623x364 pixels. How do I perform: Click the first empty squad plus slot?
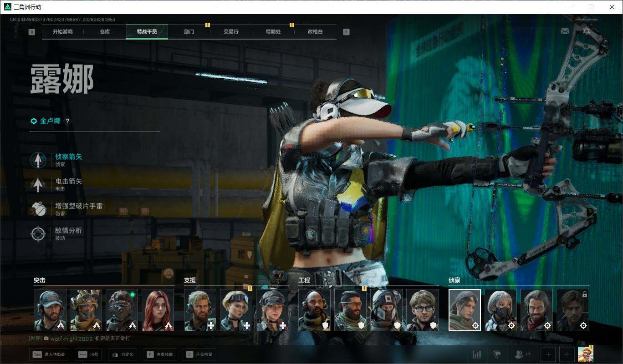[x=548, y=354]
